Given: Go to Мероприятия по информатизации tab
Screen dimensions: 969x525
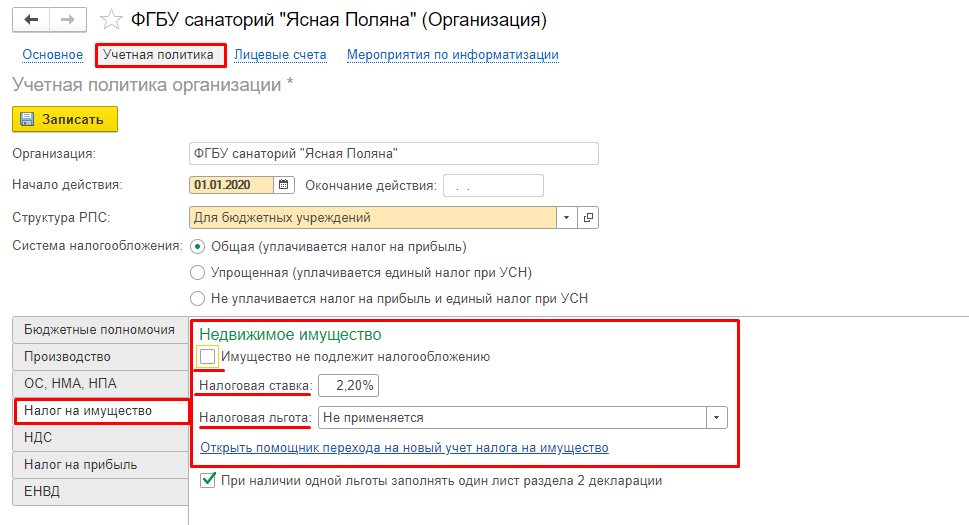Looking at the screenshot, I should pos(452,55).
